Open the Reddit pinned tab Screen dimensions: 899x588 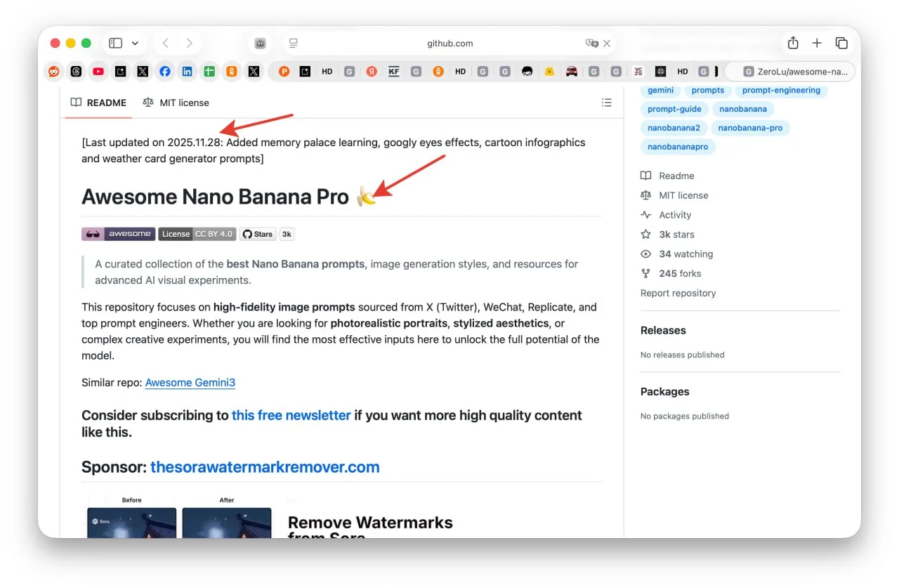(53, 71)
